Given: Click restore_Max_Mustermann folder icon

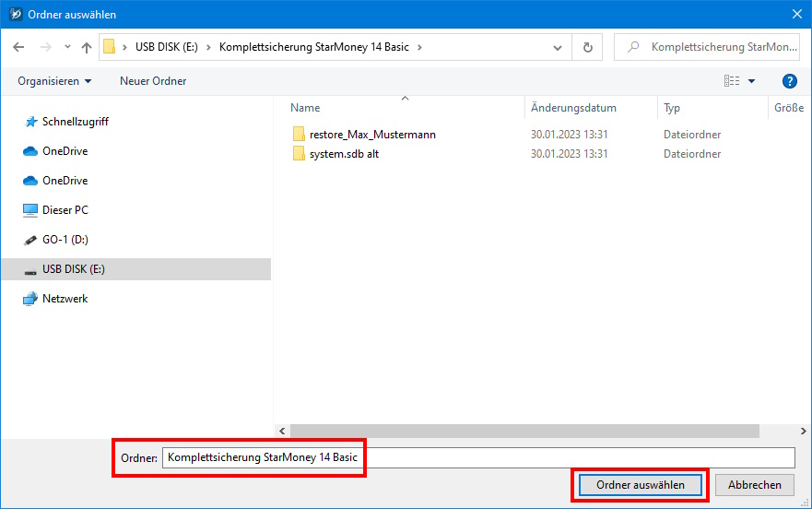Looking at the screenshot, I should click(x=299, y=135).
